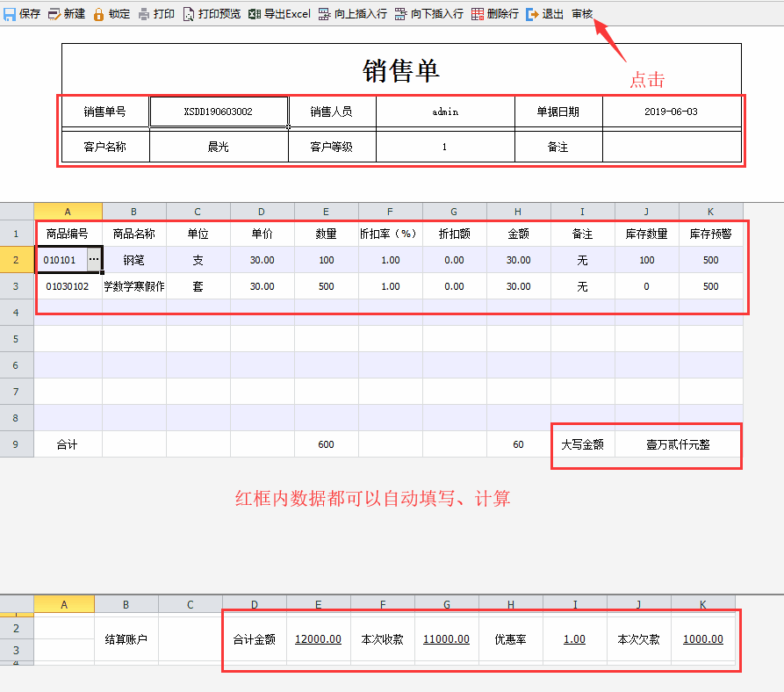Screen dimensions: 784x692
Task: Select row 9 合计 total row header
Action: [x=17, y=444]
